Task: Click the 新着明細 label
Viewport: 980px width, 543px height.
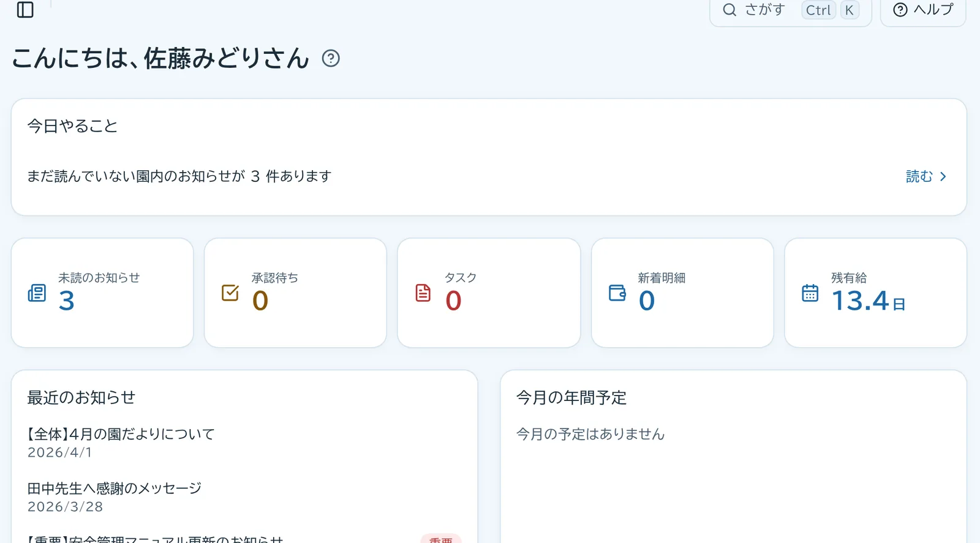Action: tap(661, 278)
